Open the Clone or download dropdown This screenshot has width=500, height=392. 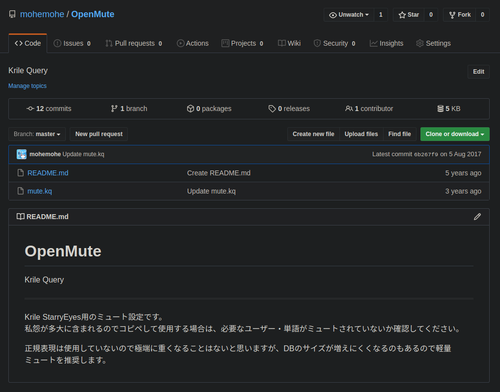tap(455, 134)
